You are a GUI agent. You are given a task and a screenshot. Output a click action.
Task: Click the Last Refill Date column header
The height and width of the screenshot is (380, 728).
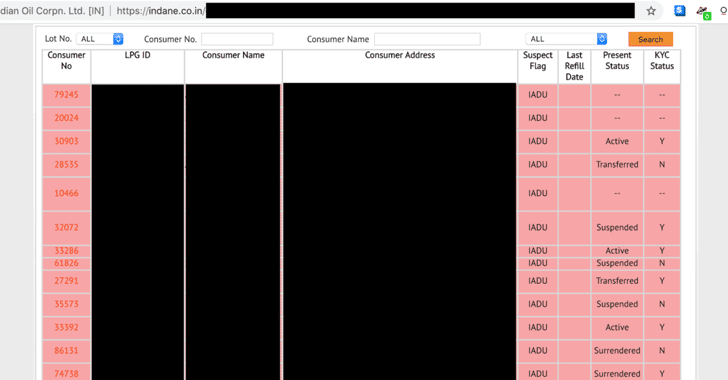tap(574, 66)
